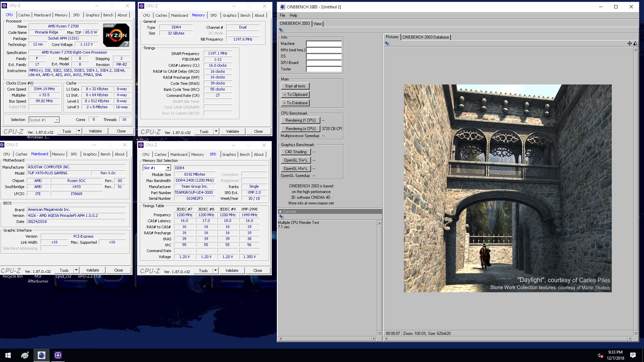This screenshot has width=644, height=362.
Task: Click the To Clipboard button
Action: pos(295,95)
